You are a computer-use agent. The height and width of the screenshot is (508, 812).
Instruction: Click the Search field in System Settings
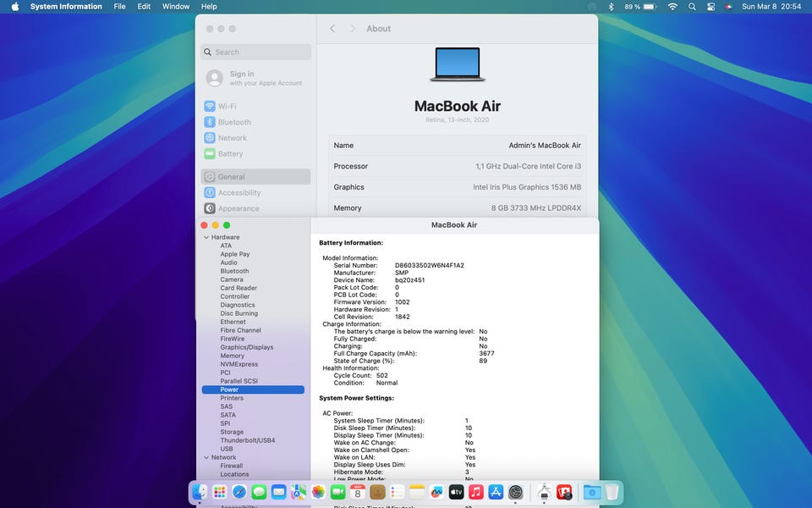click(x=255, y=52)
